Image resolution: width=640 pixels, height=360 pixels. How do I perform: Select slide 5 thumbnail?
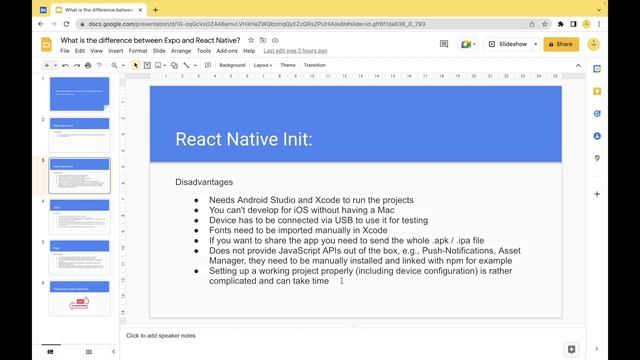(x=80, y=257)
